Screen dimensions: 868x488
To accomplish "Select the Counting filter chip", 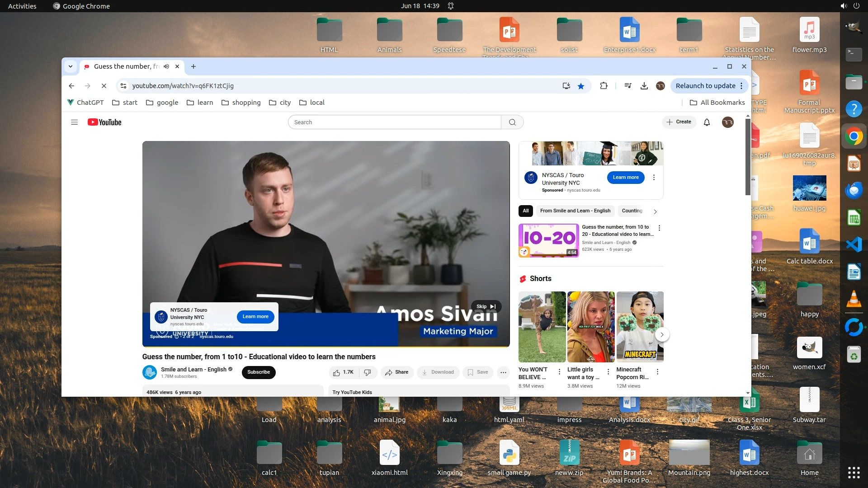I will pos(632,211).
